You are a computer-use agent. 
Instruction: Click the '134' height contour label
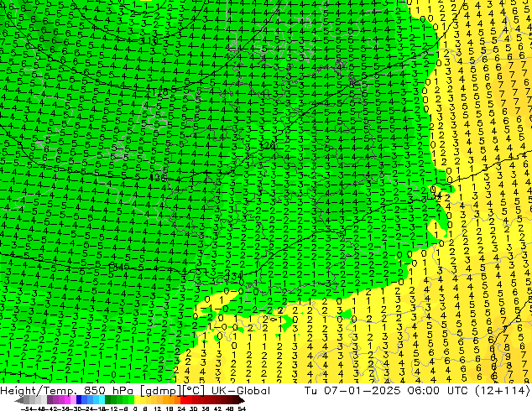coord(236,276)
